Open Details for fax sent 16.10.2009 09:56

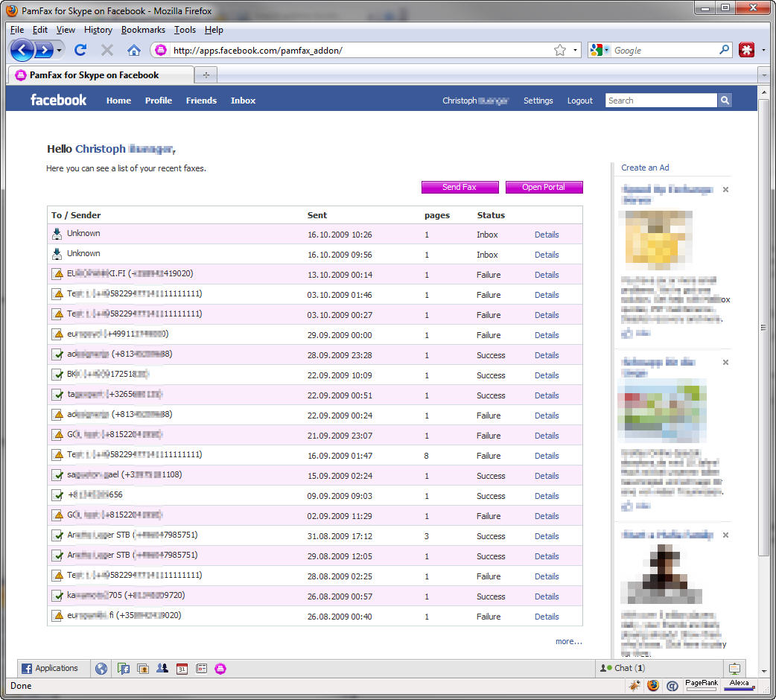(547, 254)
